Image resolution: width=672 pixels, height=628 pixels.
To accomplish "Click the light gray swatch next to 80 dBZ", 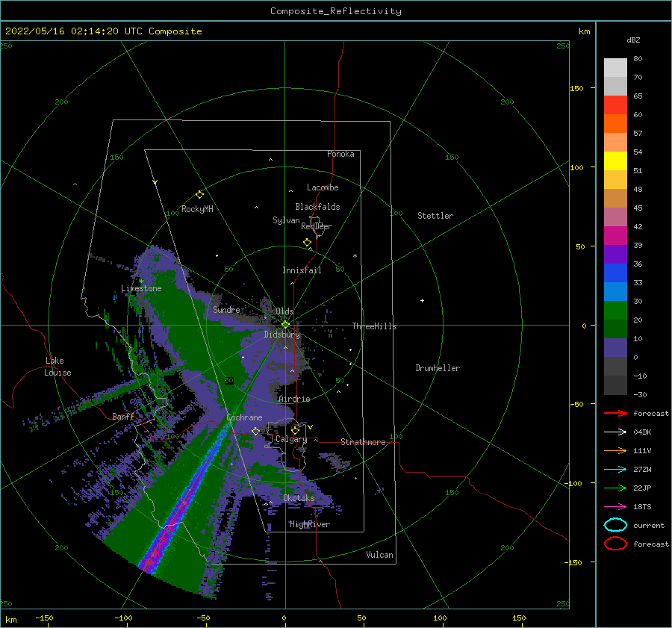I will (x=615, y=68).
